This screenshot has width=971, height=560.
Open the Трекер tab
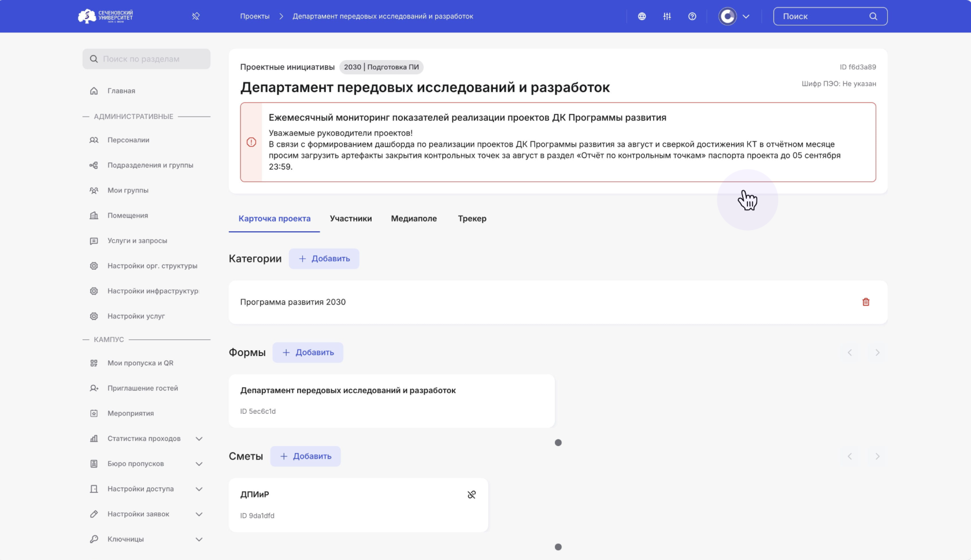point(472,218)
